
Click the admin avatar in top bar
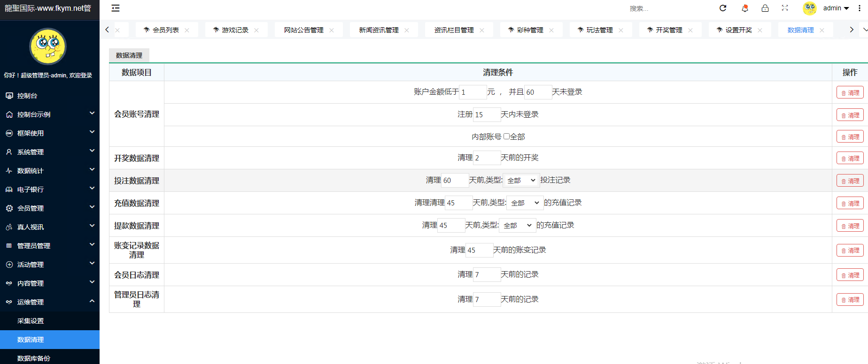(x=810, y=8)
